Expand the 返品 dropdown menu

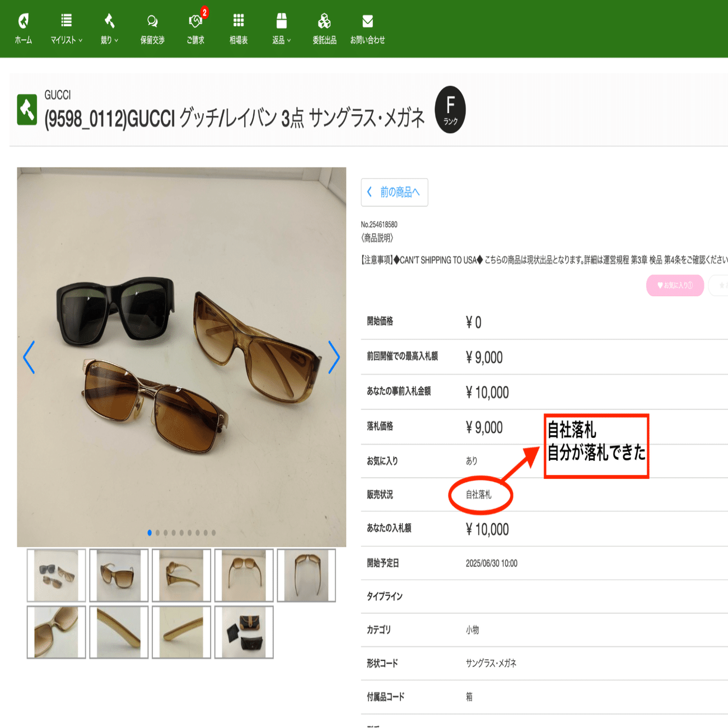click(281, 29)
